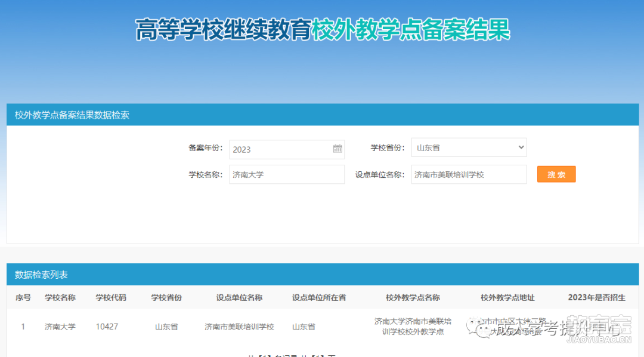Select the 序号 column header
644x357 pixels.
[23, 297]
